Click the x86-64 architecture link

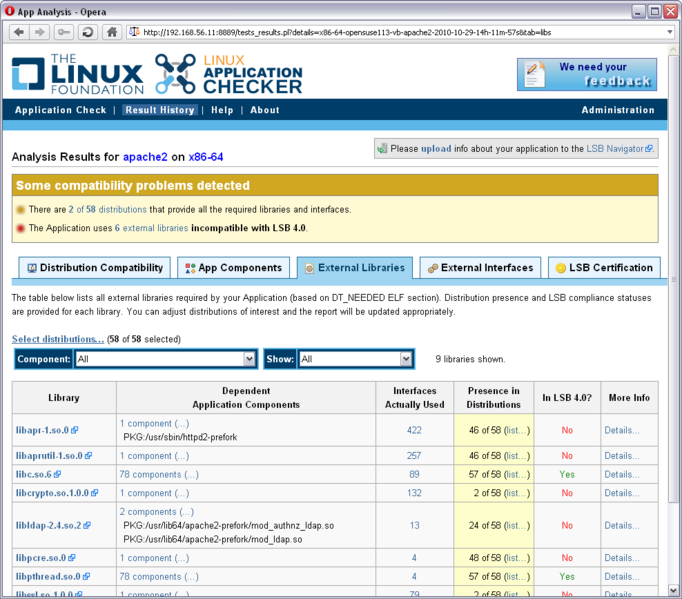206,157
